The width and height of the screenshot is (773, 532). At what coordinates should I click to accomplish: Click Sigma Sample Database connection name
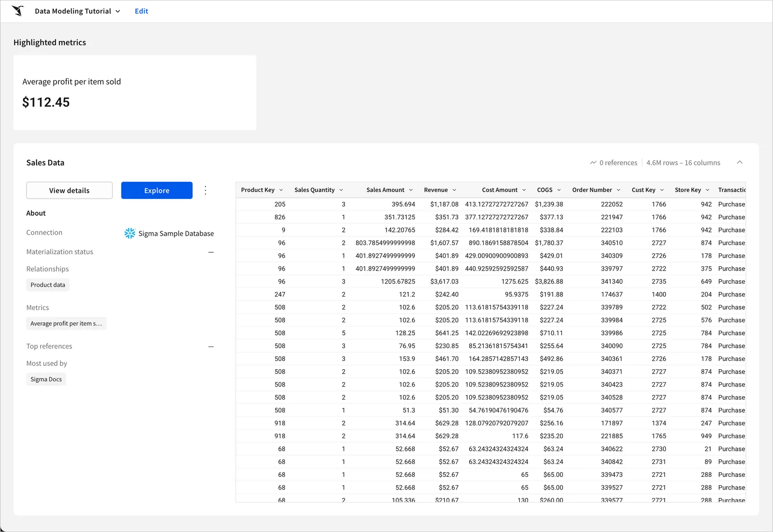coord(176,233)
